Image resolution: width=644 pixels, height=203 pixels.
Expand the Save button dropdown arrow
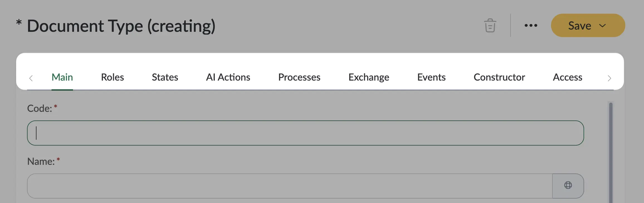602,26
